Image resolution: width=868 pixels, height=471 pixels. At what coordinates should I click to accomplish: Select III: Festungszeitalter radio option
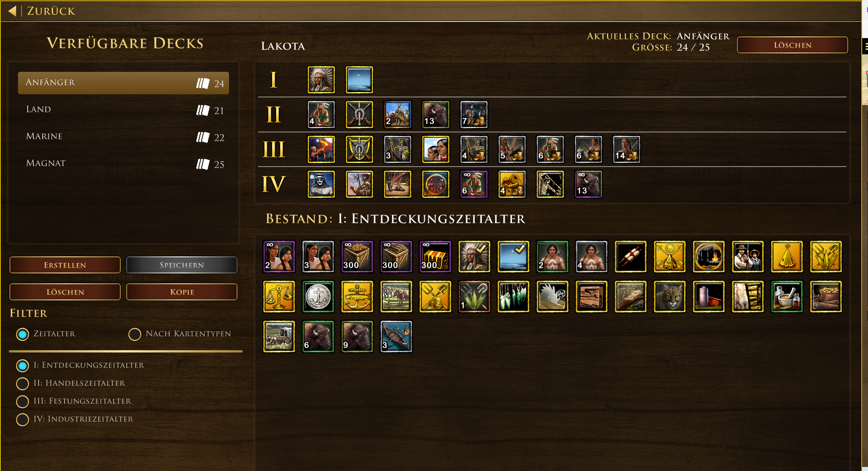[22, 401]
